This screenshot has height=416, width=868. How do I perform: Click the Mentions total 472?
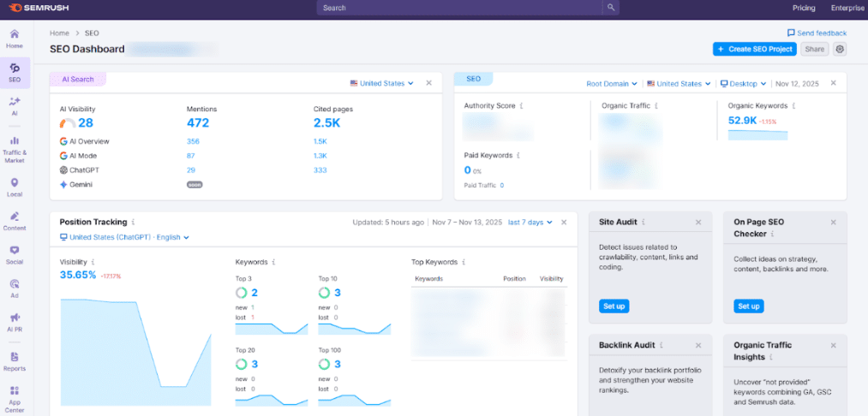(198, 122)
